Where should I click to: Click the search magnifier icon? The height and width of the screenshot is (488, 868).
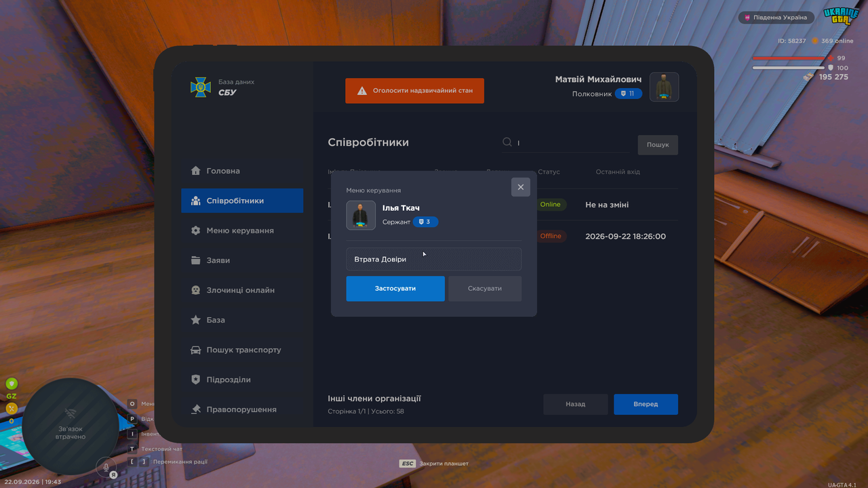tap(507, 142)
